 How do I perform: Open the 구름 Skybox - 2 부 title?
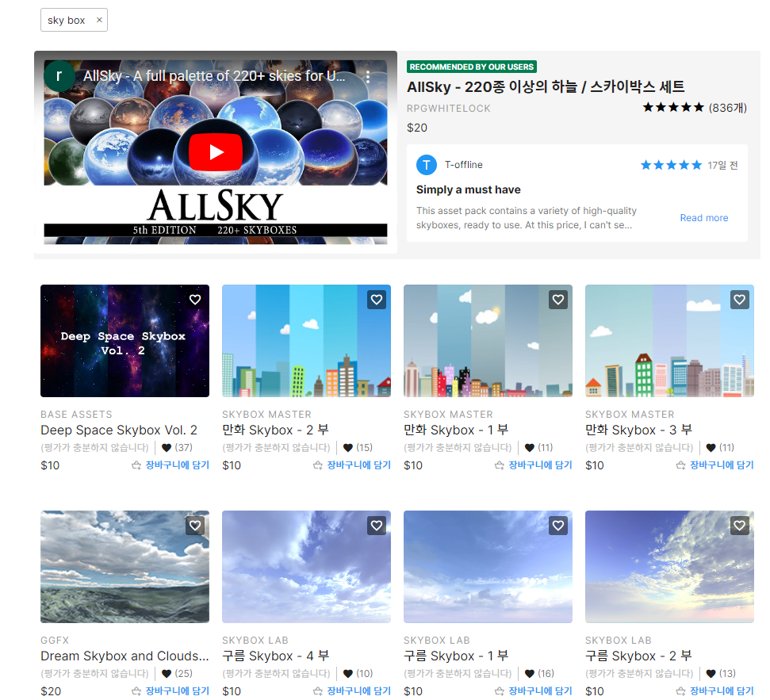coord(639,656)
